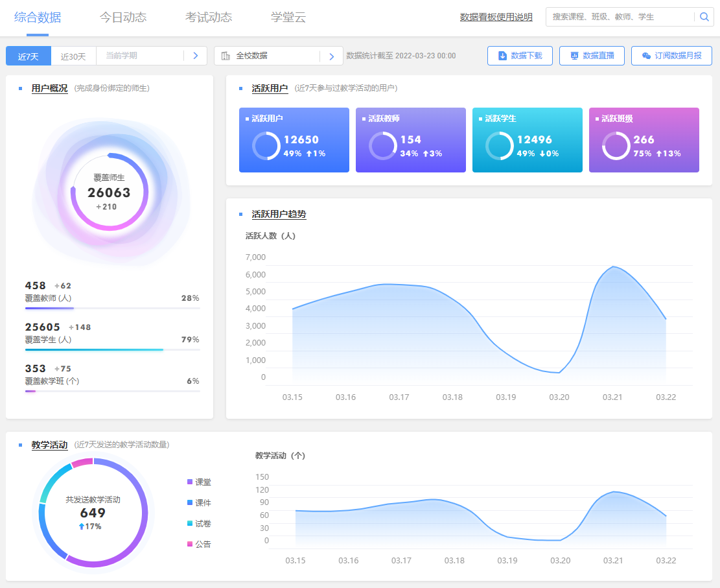Image resolution: width=720 pixels, height=588 pixels.
Task: Focus the course and class search box
Action: [619, 17]
